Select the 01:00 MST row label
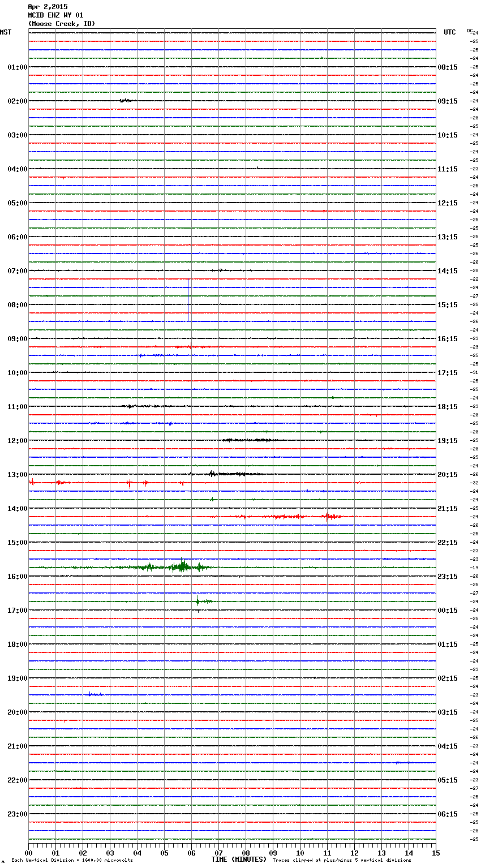Image resolution: width=481 pixels, height=868 pixels. pos(18,67)
